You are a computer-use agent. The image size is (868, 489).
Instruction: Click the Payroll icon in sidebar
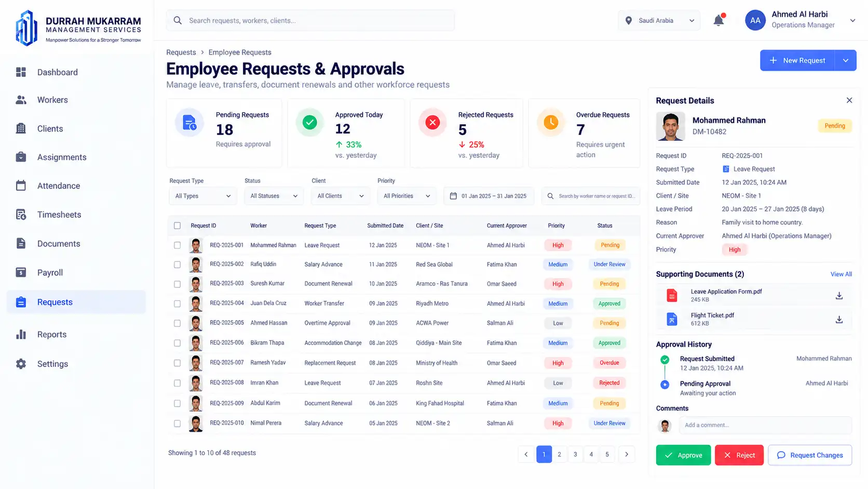click(x=21, y=272)
